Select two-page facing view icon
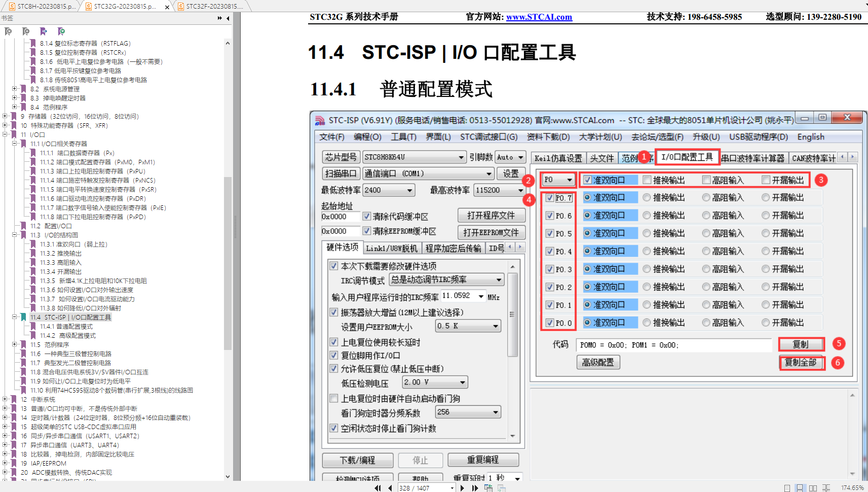Viewport: 868px width, 492px height. pos(813,488)
